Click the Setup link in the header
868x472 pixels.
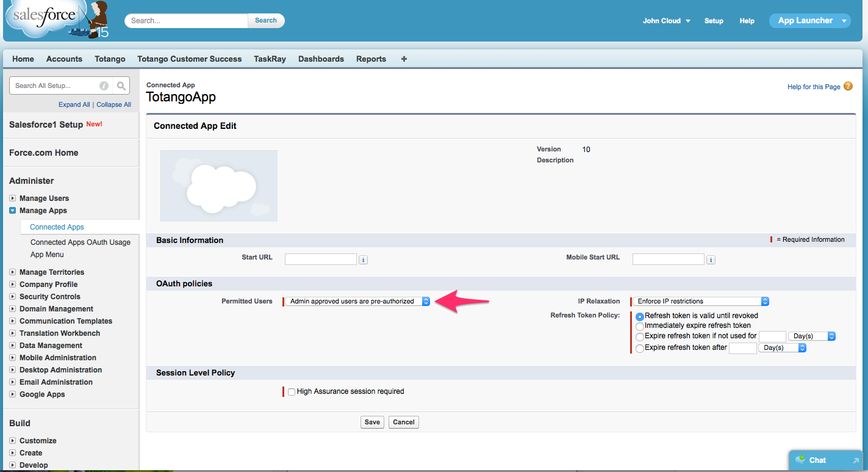714,21
